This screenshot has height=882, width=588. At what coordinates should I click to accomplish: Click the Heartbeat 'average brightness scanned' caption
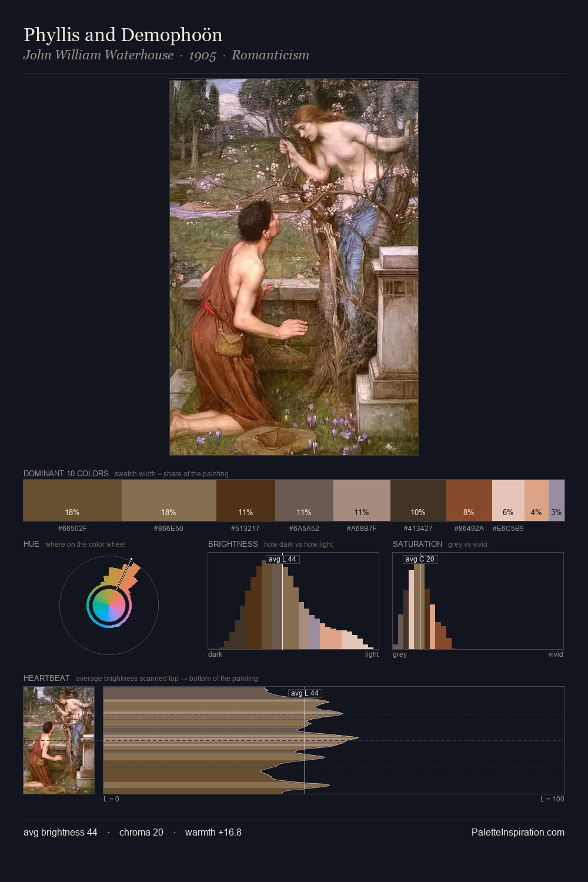click(167, 679)
